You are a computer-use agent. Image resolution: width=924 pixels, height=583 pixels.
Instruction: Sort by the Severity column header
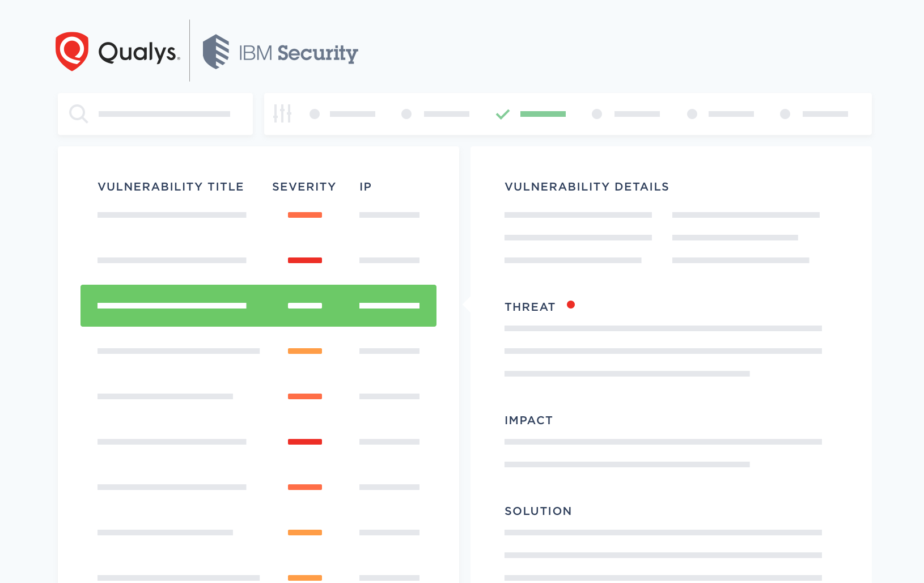pos(304,187)
